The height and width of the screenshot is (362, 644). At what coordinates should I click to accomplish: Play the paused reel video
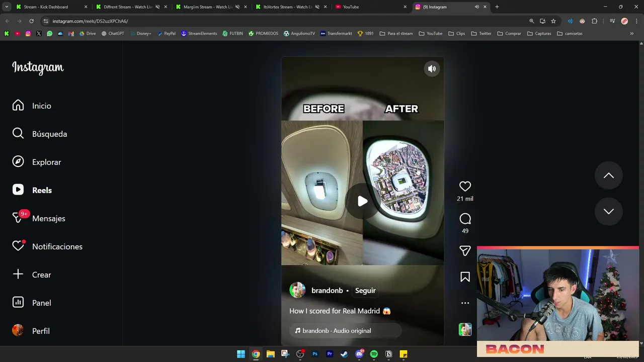pyautogui.click(x=362, y=202)
